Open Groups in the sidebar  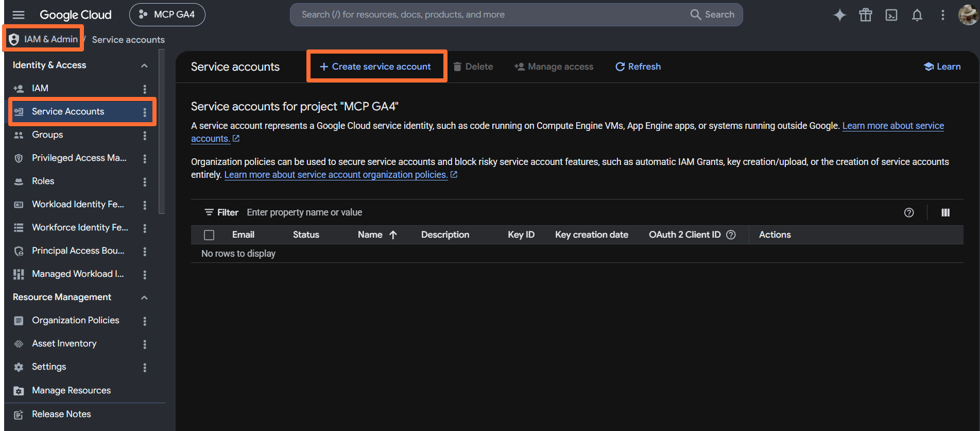[x=47, y=135]
